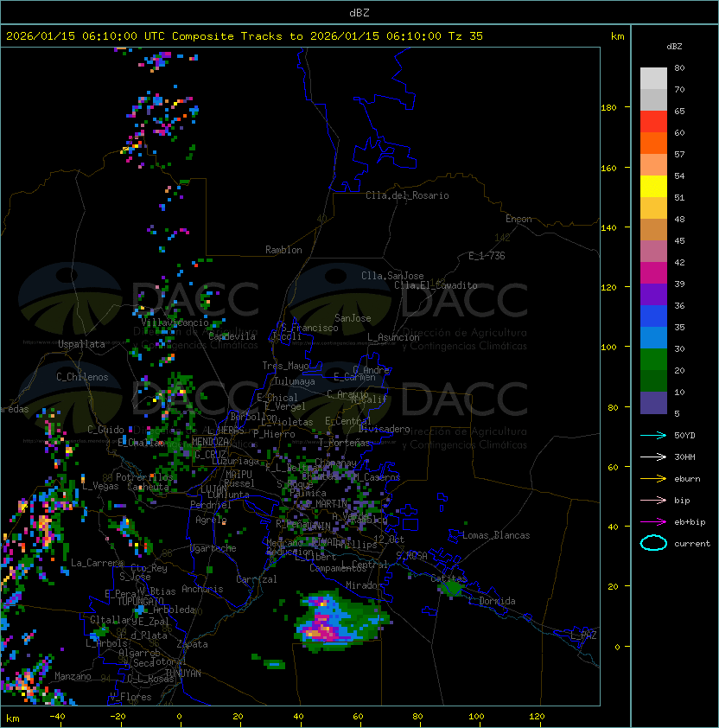The width and height of the screenshot is (719, 728).
Task: Click the small green echo over Catitas
Action: coord(450,589)
